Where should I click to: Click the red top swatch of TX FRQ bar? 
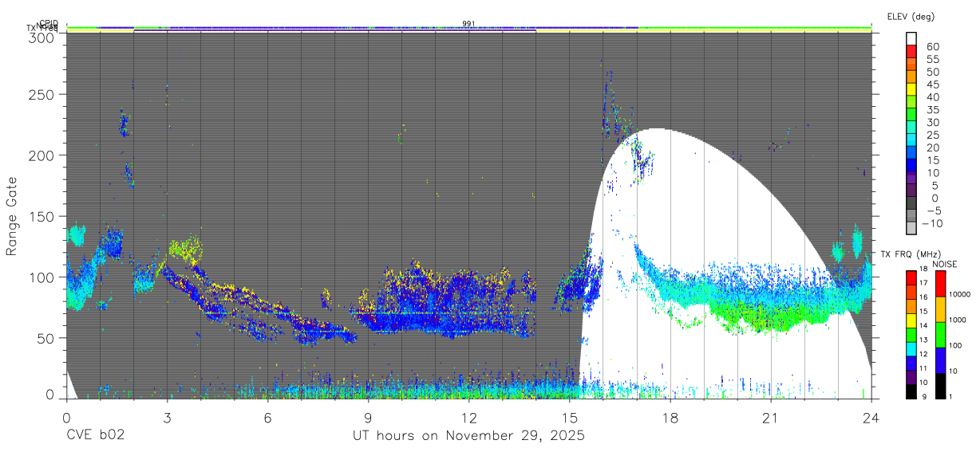pyautogui.click(x=911, y=277)
